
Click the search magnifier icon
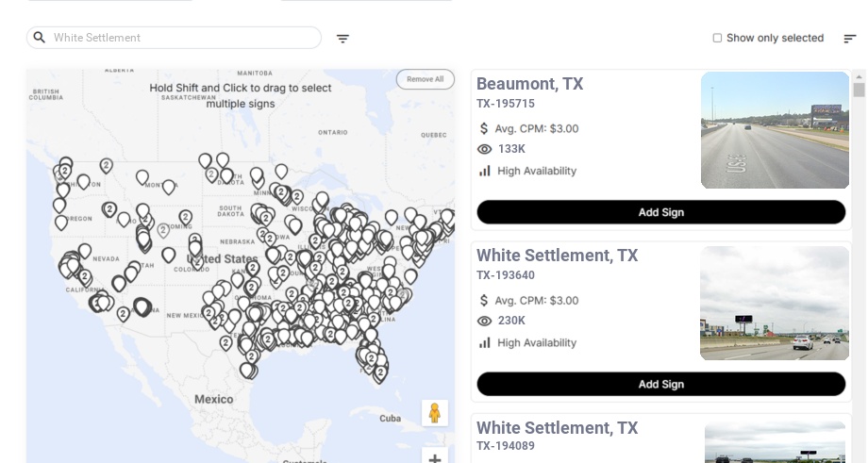click(x=39, y=38)
